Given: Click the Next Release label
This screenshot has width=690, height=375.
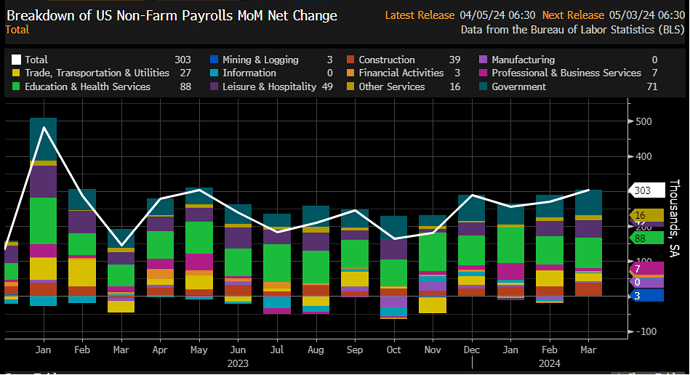Looking at the screenshot, I should click(573, 15).
